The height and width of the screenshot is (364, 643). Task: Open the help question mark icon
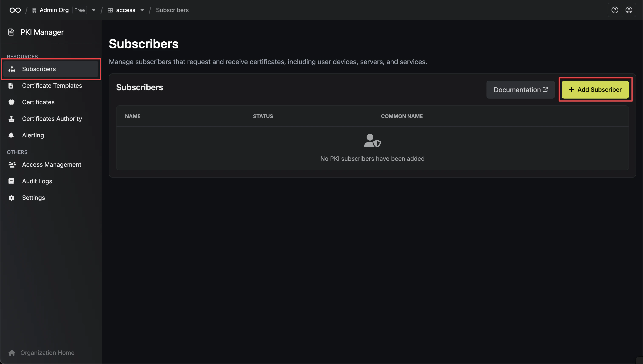pos(615,10)
